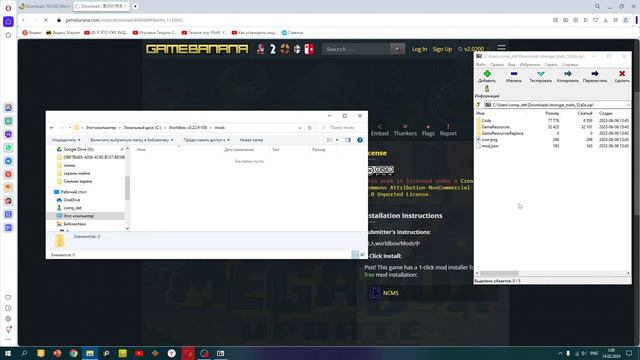
Task: Click the Nintendo Switch game icon on GameBanana
Action: pyautogui.click(x=309, y=49)
